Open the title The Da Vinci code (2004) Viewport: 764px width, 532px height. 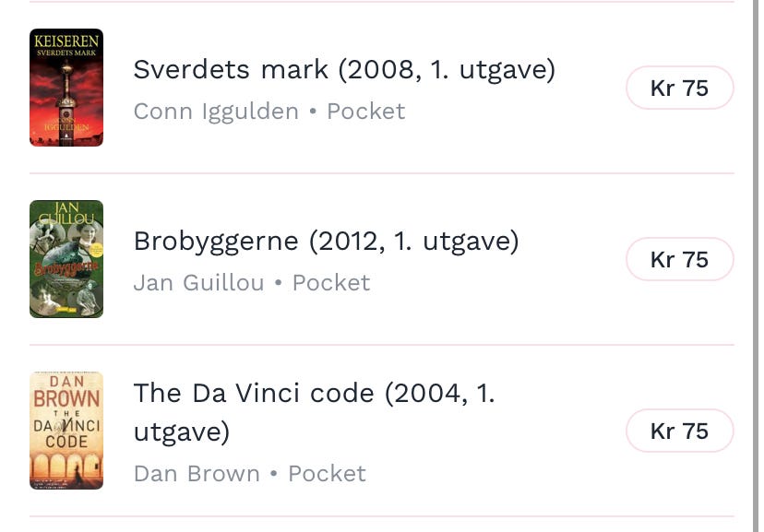tap(315, 412)
